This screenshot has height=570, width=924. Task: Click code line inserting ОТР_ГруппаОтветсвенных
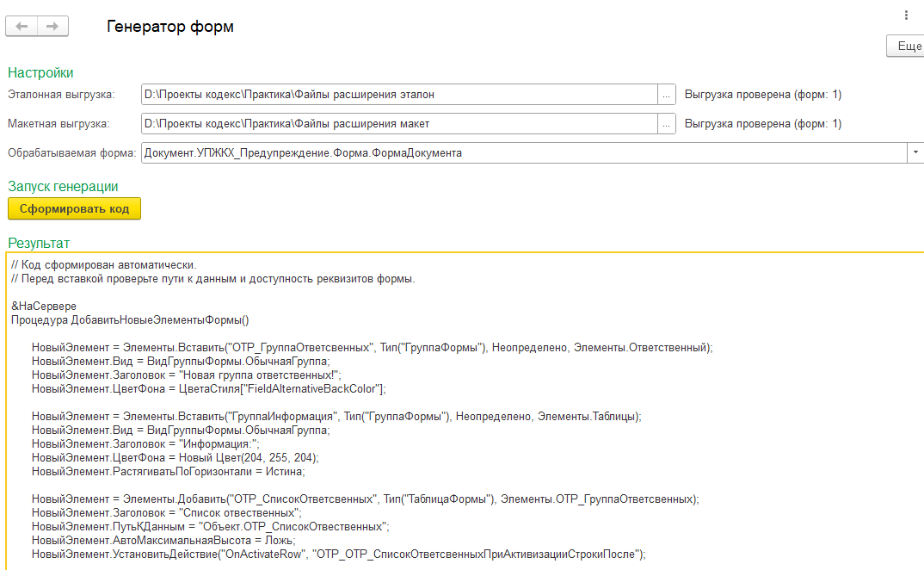373,348
